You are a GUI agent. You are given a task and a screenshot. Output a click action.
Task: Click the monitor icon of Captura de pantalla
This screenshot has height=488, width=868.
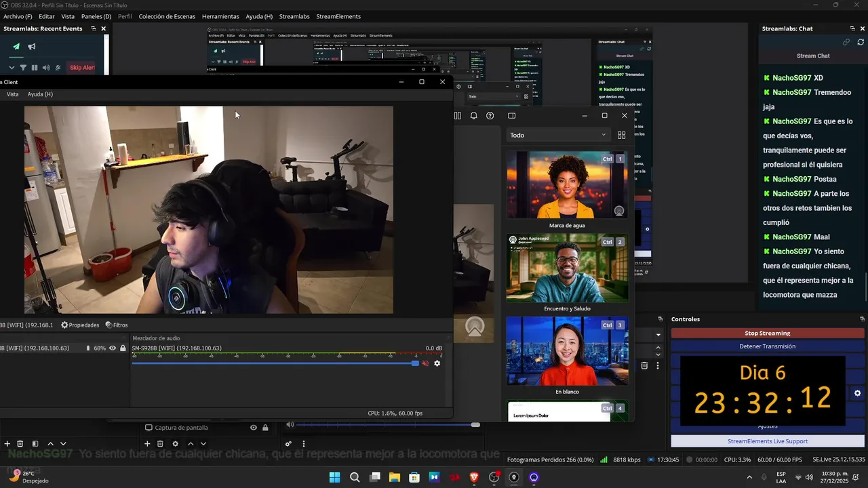coord(149,428)
